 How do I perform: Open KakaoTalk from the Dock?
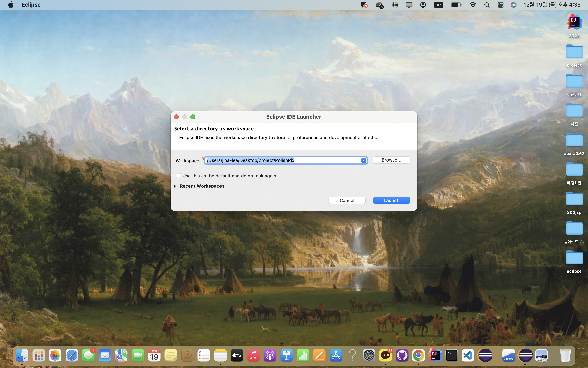point(385,356)
